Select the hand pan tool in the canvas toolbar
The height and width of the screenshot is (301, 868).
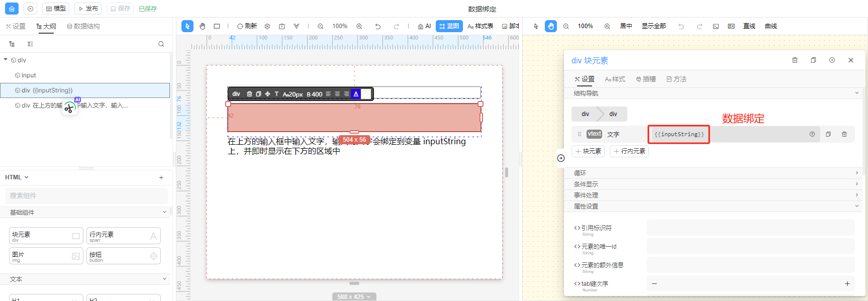tap(202, 26)
